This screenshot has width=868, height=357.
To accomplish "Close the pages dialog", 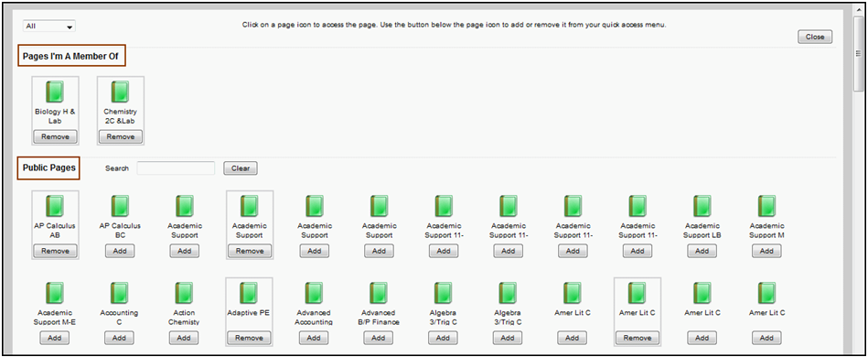I will [x=815, y=38].
